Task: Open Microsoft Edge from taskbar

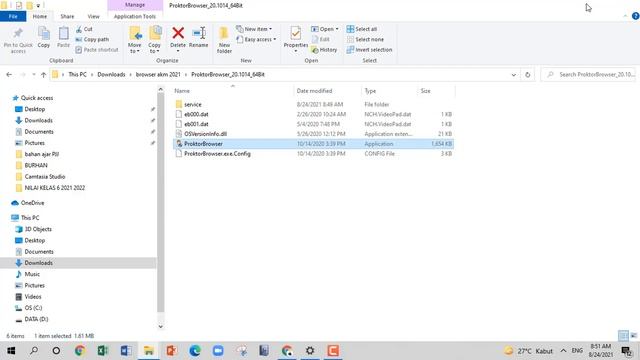Action: tap(195, 351)
